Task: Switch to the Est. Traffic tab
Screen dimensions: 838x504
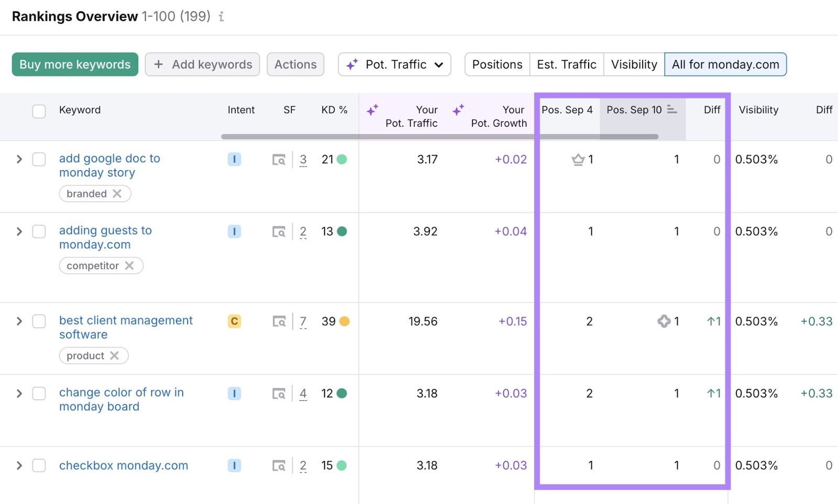Action: pos(566,64)
